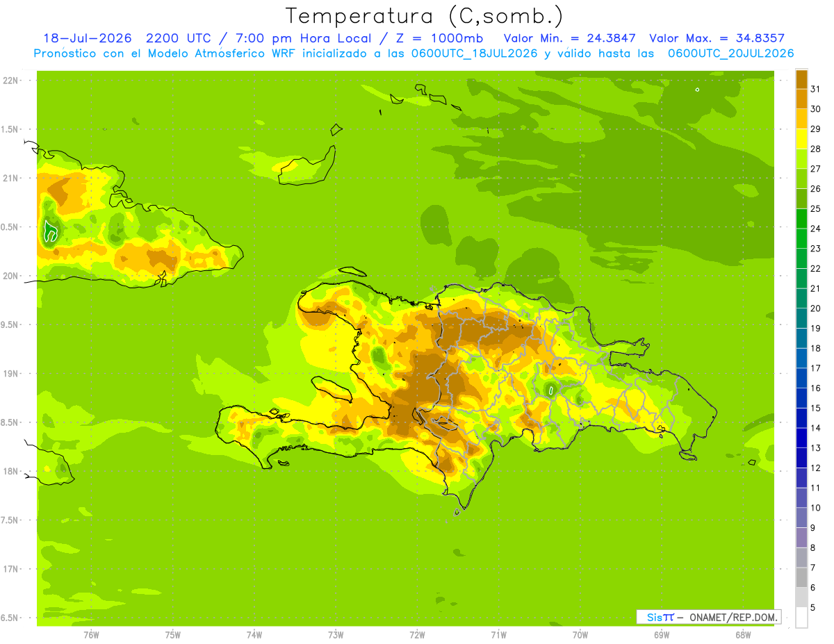The image size is (834, 644).
Task: Click the green swatch between 24 and 25
Action: click(x=801, y=218)
